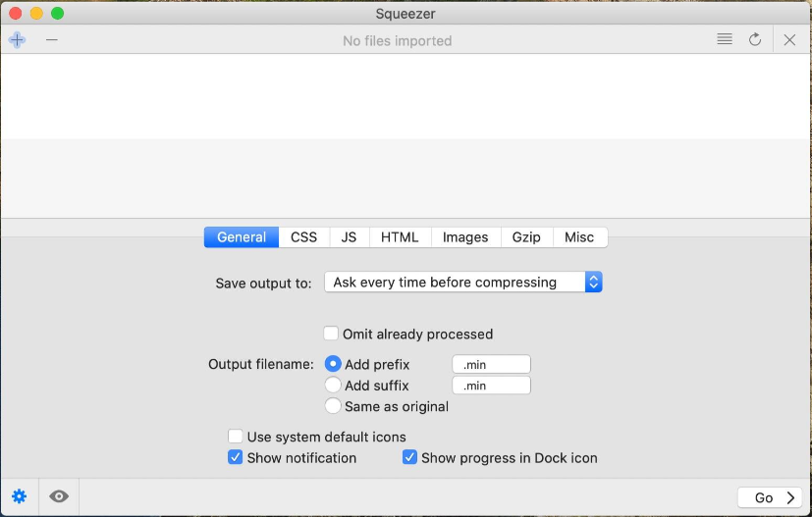
Task: Click the green fullscreen window button
Action: pyautogui.click(x=58, y=13)
